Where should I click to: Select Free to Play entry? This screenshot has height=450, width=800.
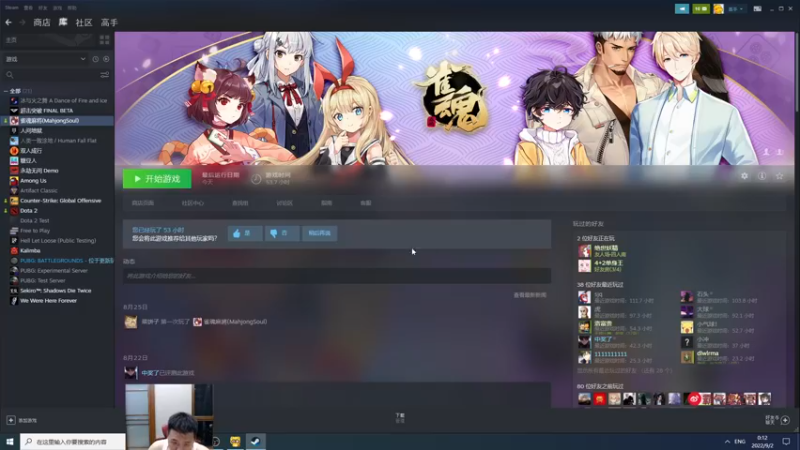tap(35, 231)
